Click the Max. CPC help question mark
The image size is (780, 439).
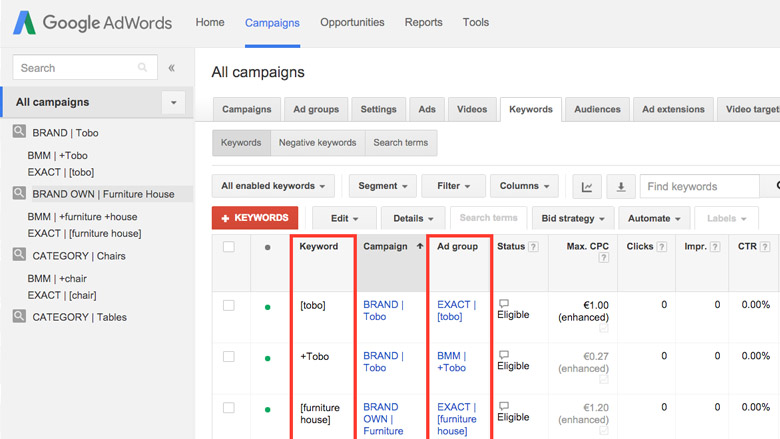603,258
